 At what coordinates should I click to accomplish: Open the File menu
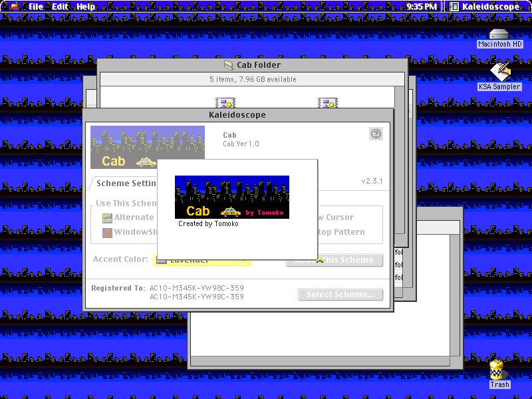pos(36,7)
